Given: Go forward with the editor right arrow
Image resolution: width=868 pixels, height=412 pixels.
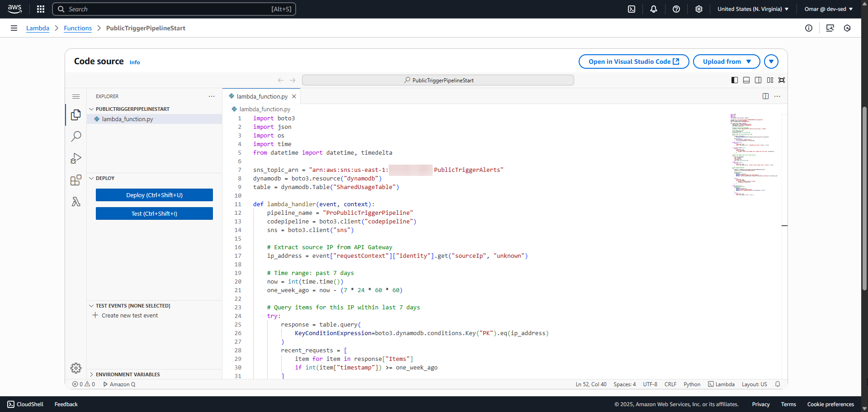Looking at the screenshot, I should point(292,80).
